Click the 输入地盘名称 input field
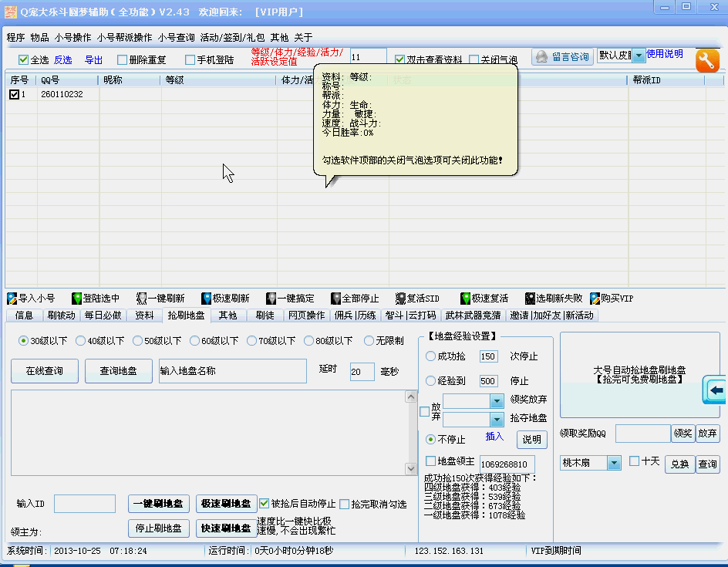This screenshot has width=728, height=567. pos(233,371)
